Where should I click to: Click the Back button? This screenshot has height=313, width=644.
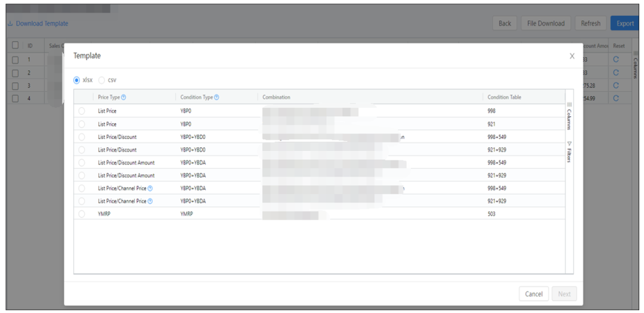[x=505, y=23]
